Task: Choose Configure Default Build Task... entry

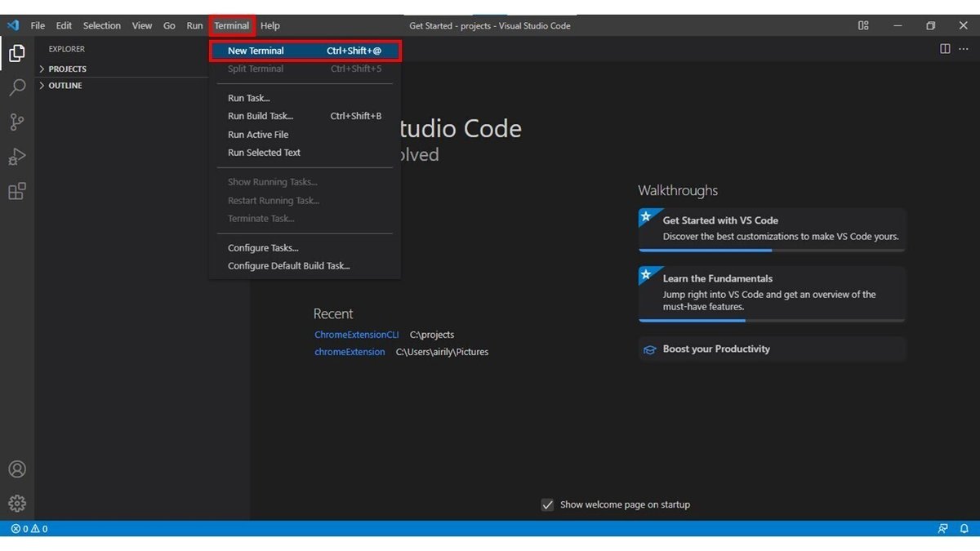Action: 305,265
